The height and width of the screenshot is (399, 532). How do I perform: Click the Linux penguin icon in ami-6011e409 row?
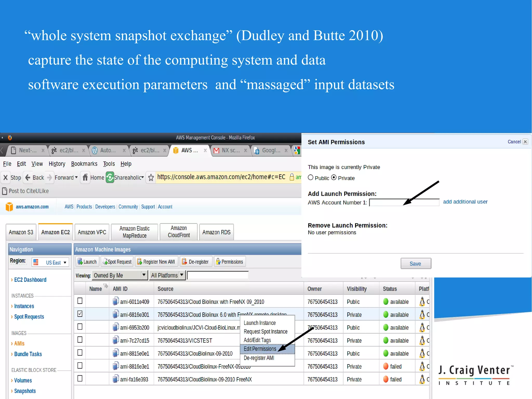point(422,302)
